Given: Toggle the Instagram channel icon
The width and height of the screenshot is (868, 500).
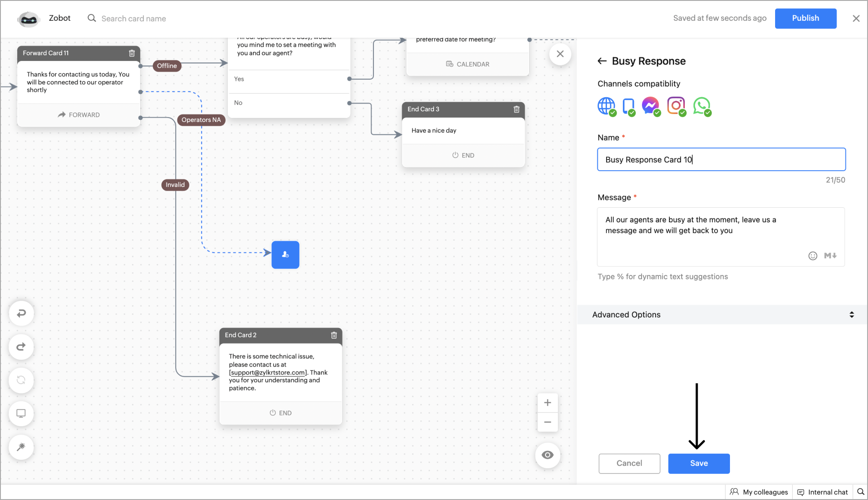Looking at the screenshot, I should (x=676, y=106).
